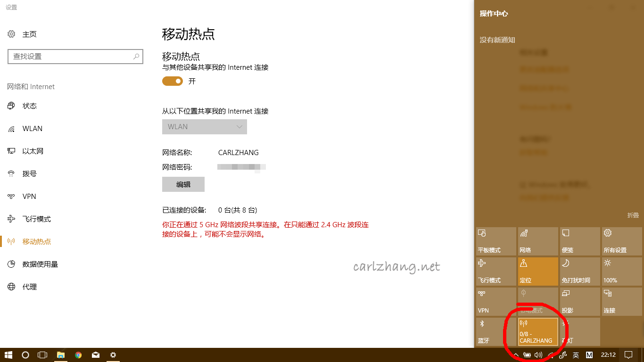Toggle the mobile hotspot switch off

pos(173,81)
